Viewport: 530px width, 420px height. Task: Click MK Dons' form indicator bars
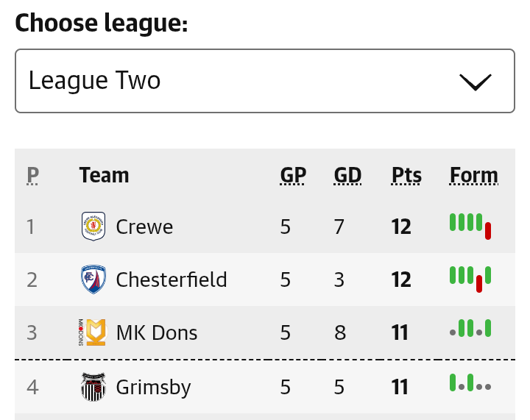[470, 329]
